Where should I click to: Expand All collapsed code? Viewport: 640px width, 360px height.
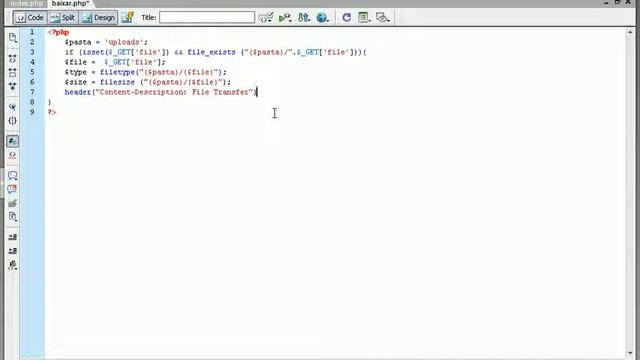click(13, 87)
